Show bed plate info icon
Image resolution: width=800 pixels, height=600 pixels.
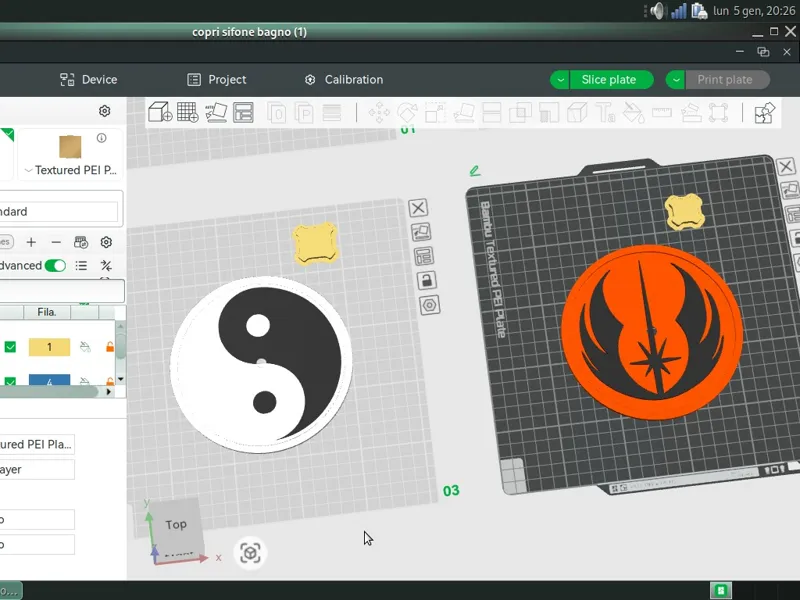click(x=102, y=138)
